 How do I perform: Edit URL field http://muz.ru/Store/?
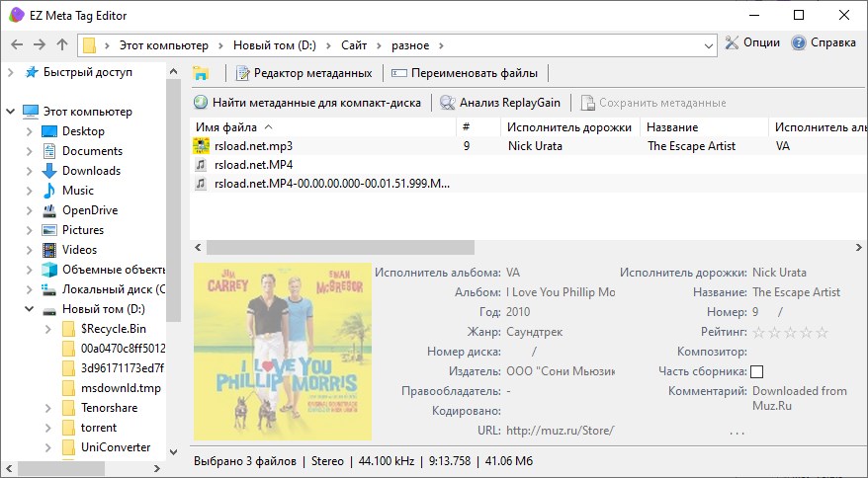coord(561,431)
